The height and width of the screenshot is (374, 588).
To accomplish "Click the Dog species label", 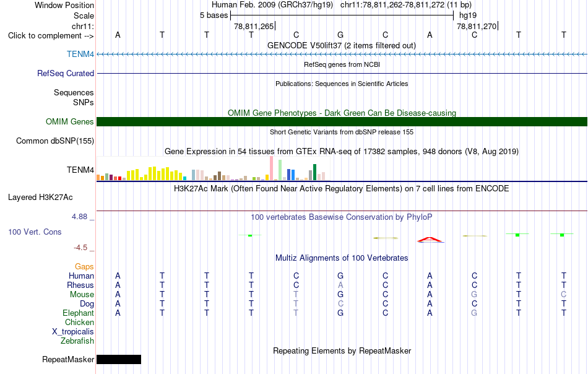I will click(x=87, y=303).
